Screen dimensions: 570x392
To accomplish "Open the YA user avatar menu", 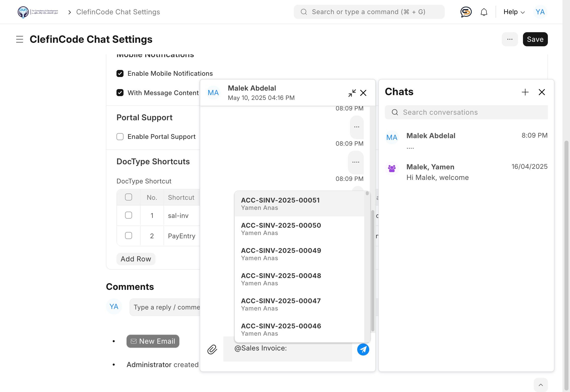I will coord(540,12).
